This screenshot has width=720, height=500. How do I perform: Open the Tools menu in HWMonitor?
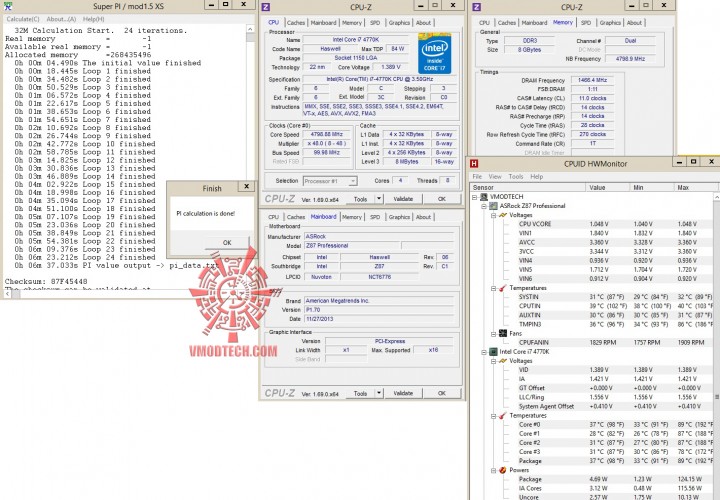[x=516, y=176]
